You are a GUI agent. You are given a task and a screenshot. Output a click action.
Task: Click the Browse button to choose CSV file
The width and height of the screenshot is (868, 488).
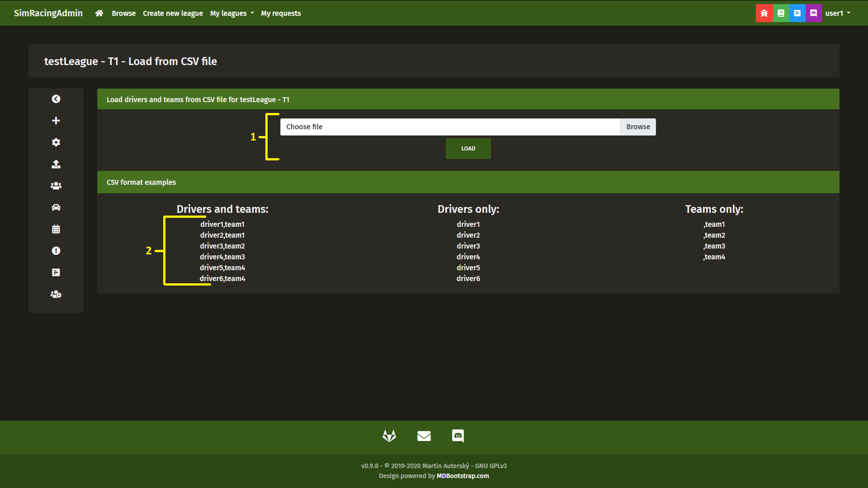pos(638,127)
